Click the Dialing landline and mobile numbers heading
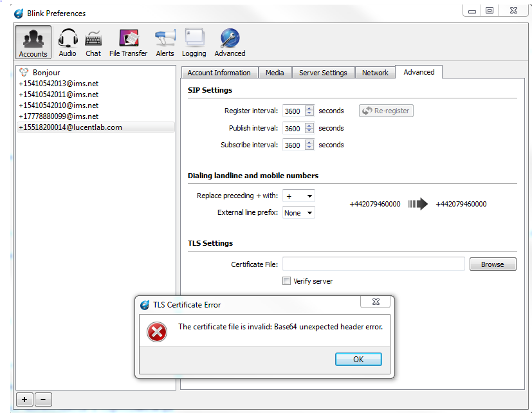Screen dimensions: 532x413 pyautogui.click(x=253, y=176)
